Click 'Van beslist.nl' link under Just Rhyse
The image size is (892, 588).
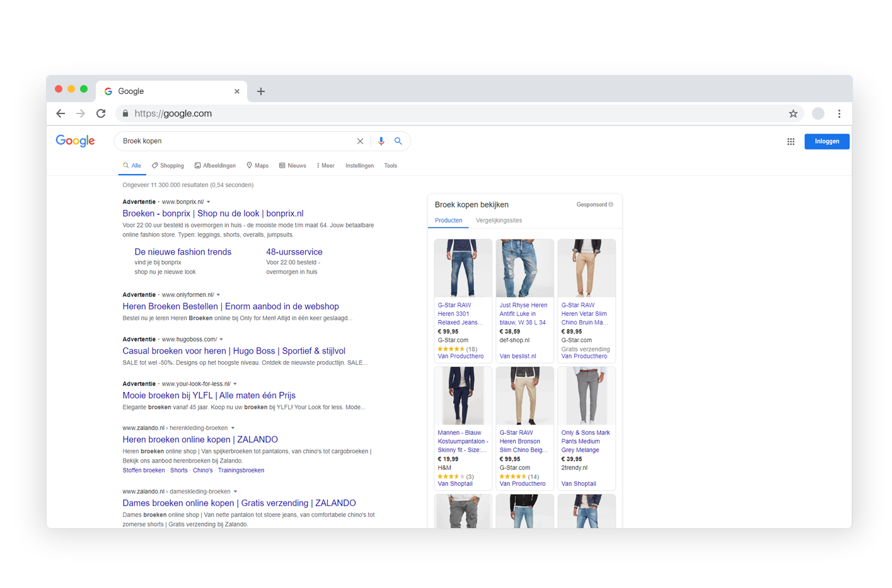click(x=518, y=356)
